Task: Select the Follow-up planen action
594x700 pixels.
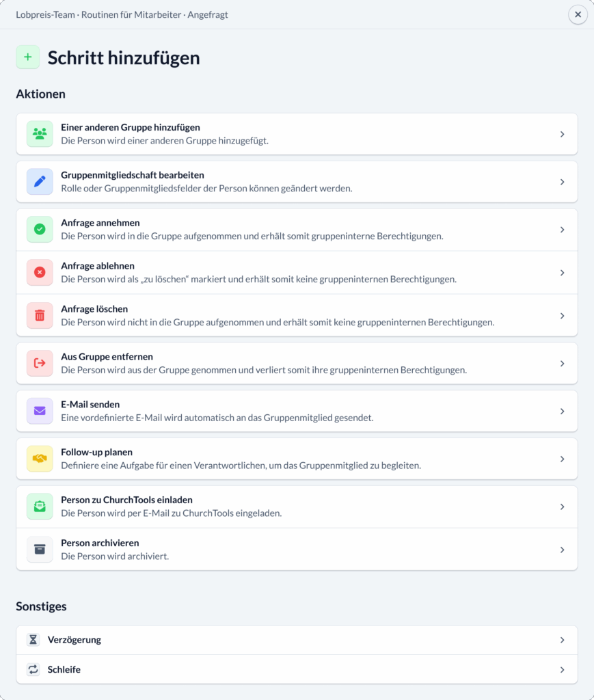Action: click(x=297, y=459)
